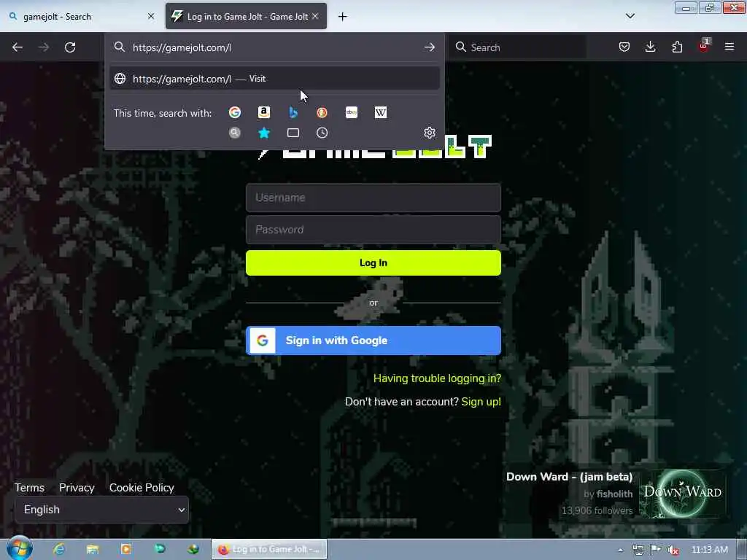Search this time with eBay icon
747x560 pixels.
point(352,112)
